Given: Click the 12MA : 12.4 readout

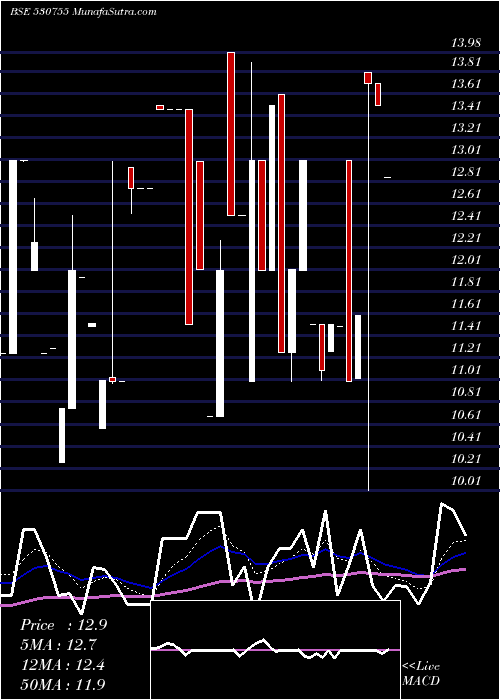Looking at the screenshot, I should 63,665.
